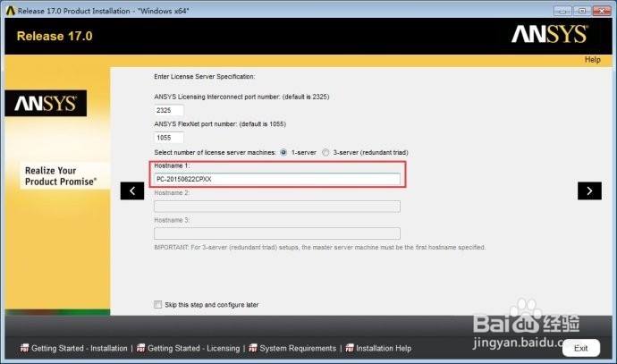
Task: Focus the FlexNet port number field
Action: pyautogui.click(x=168, y=138)
